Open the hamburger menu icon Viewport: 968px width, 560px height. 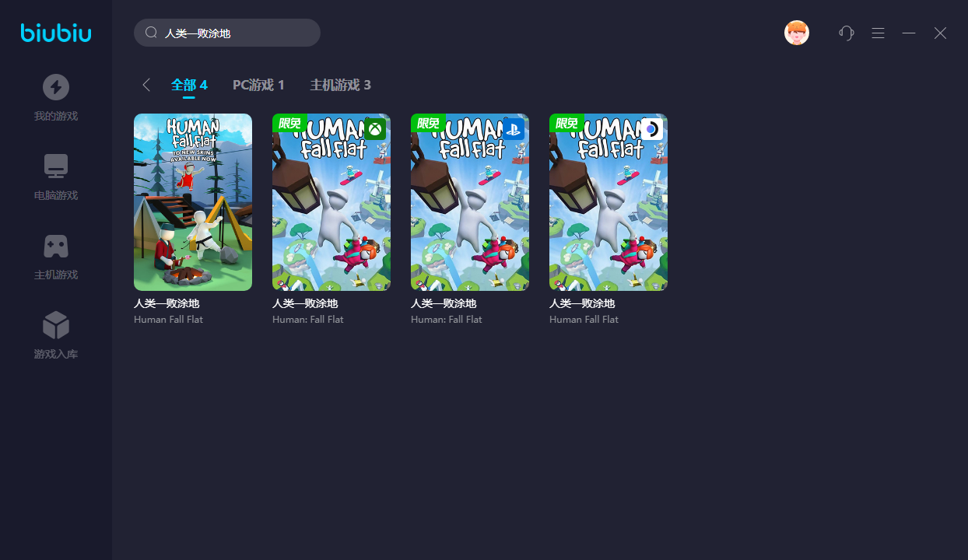(878, 33)
